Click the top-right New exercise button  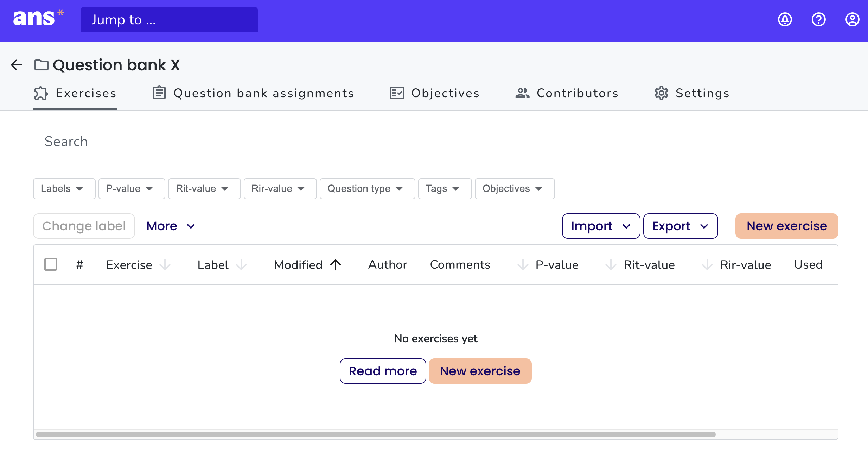(787, 226)
